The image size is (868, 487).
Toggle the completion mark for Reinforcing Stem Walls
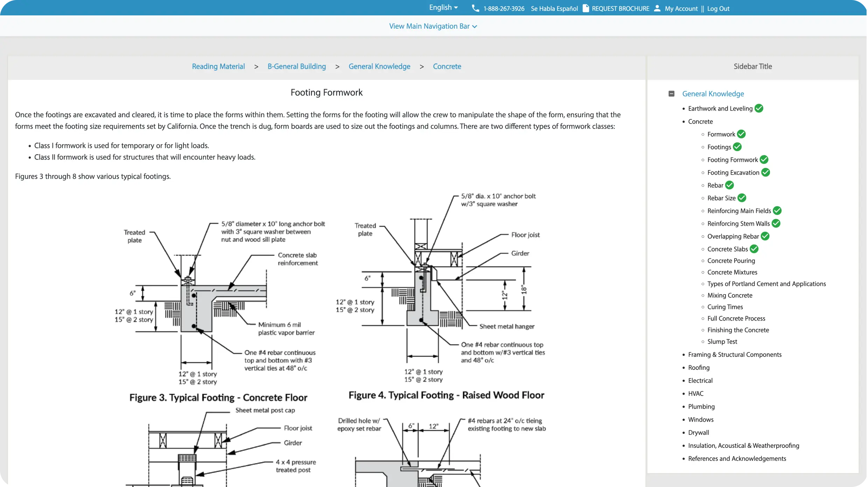(x=776, y=223)
